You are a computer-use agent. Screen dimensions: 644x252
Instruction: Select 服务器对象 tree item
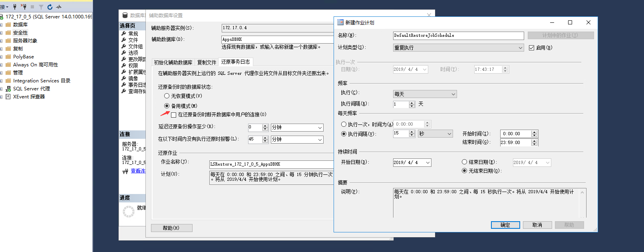[x=25, y=41]
